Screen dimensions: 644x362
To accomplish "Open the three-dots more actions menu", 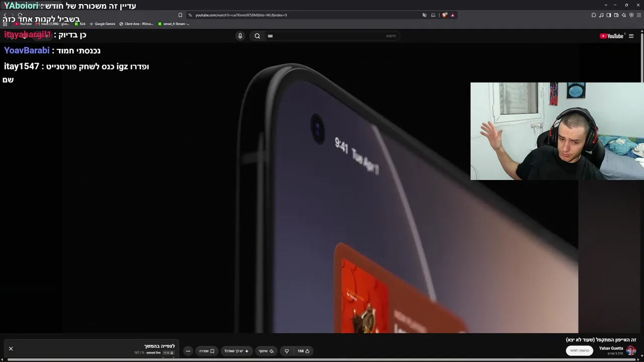I will [x=188, y=351].
